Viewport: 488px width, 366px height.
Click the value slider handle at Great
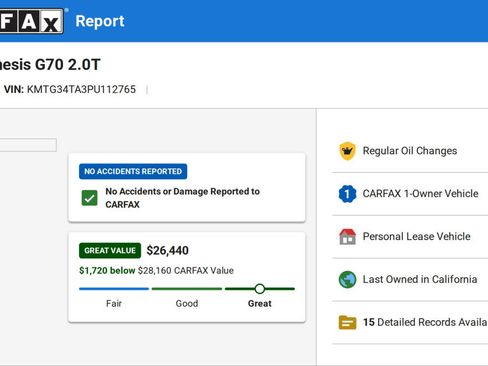coord(260,289)
